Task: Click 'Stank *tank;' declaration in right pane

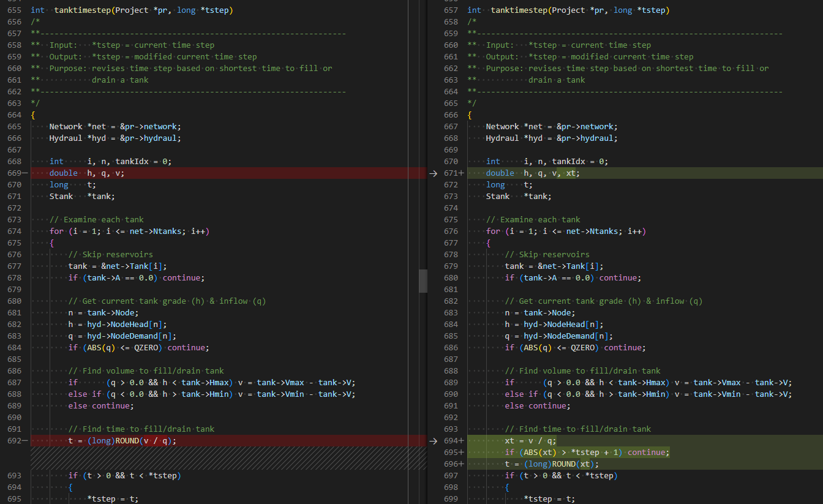Action: (x=519, y=196)
